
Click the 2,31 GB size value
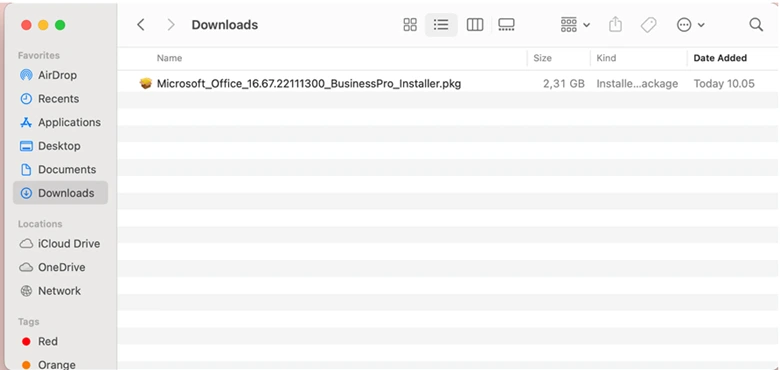pyautogui.click(x=564, y=84)
